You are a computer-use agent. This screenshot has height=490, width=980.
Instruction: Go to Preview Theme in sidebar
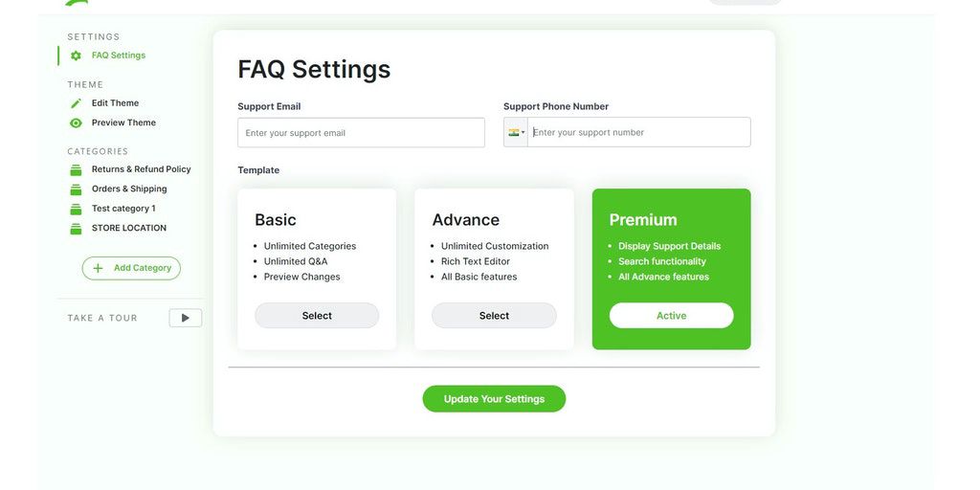[x=123, y=122]
